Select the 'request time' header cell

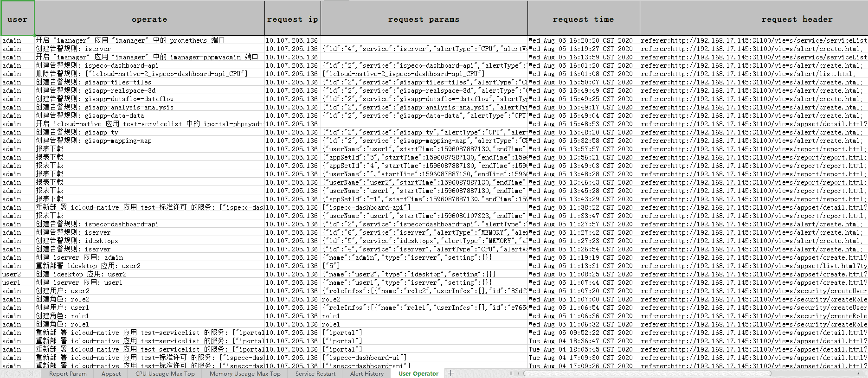click(583, 19)
